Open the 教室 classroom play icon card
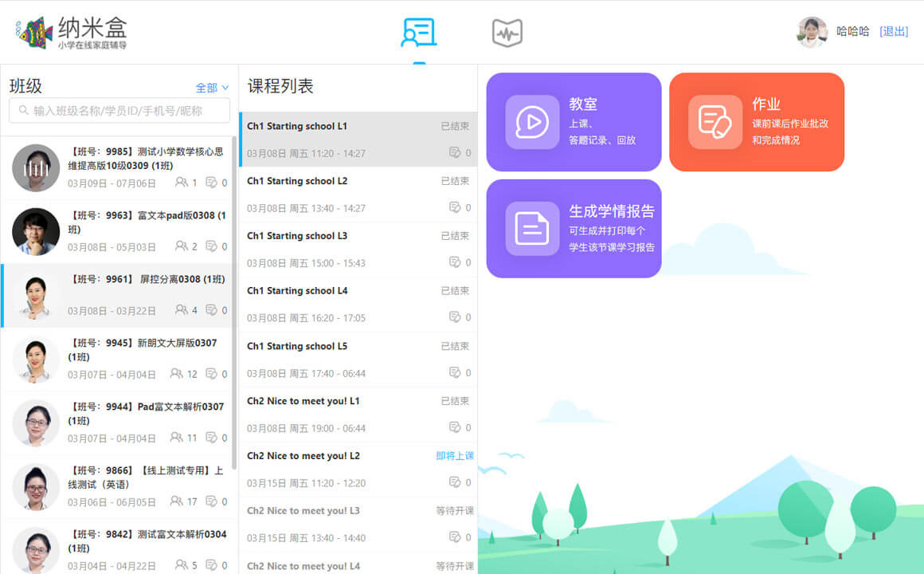The width and height of the screenshot is (924, 574). coord(532,122)
